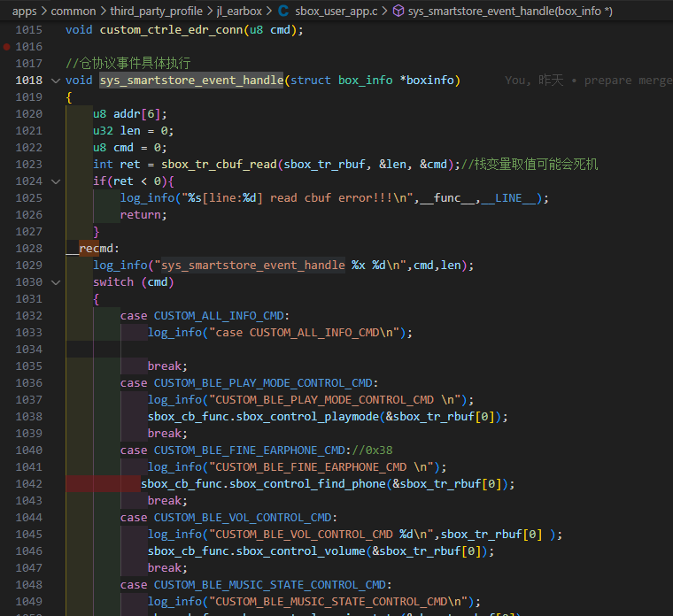The image size is (673, 616).
Task: Click the __recmd label
Action: click(92, 249)
